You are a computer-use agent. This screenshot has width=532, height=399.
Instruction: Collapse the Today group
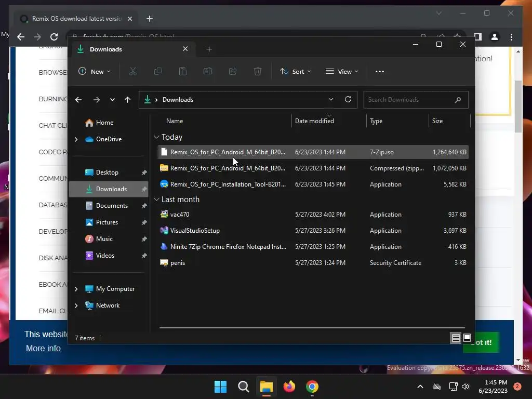[x=156, y=137]
